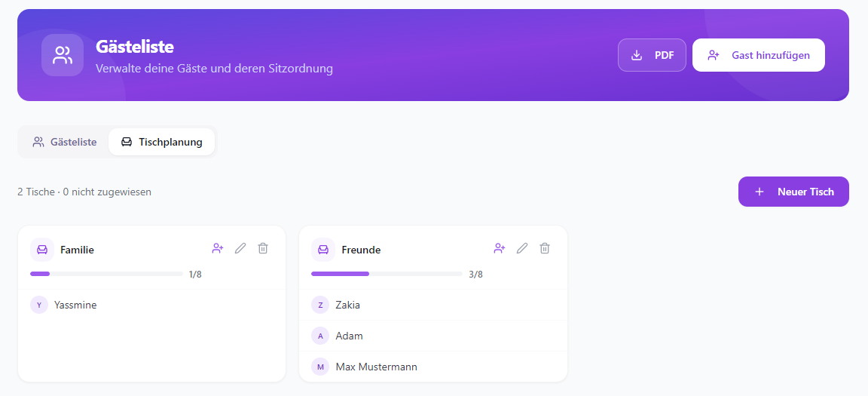Create a new table with Neuer Tisch

[793, 192]
